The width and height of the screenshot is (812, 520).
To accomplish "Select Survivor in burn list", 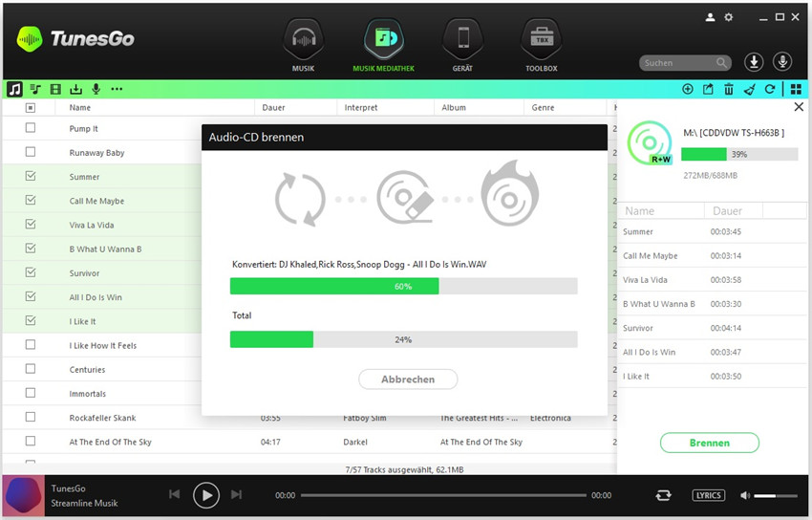I will tap(712, 328).
